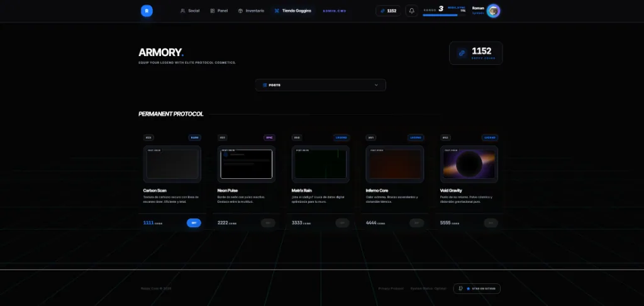Click the LEGEND badge on Inferno Core
Image resolution: width=644 pixels, height=306 pixels.
(416, 138)
